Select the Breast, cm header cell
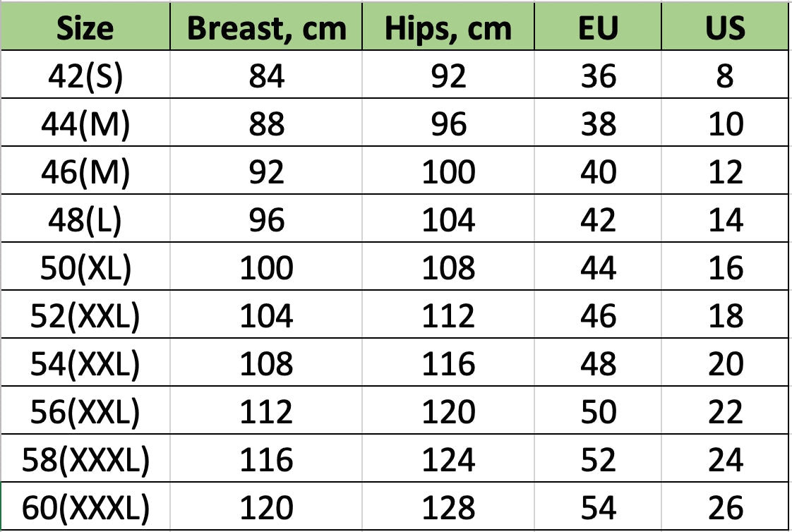792x532 pixels. [266, 28]
